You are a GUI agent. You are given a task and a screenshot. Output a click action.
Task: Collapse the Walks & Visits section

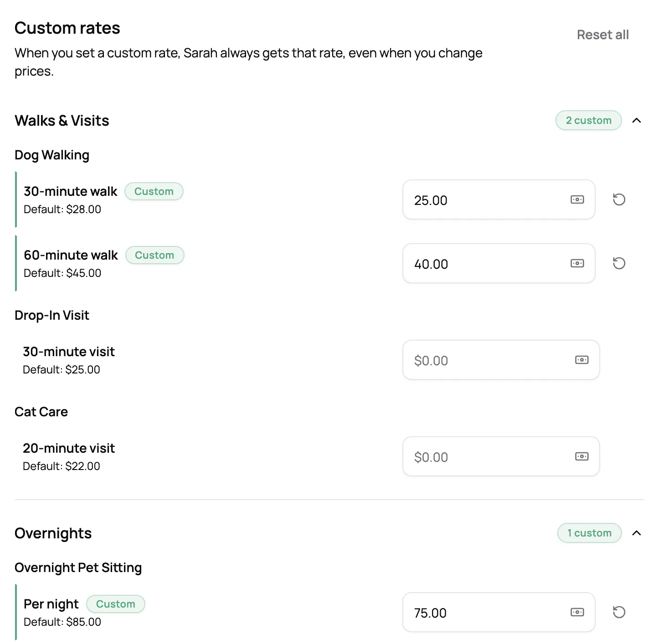(x=637, y=120)
